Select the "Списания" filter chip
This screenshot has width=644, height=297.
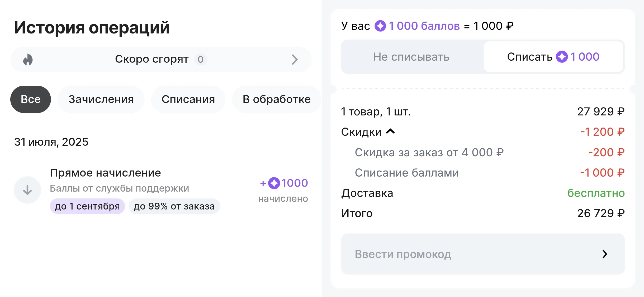188,99
